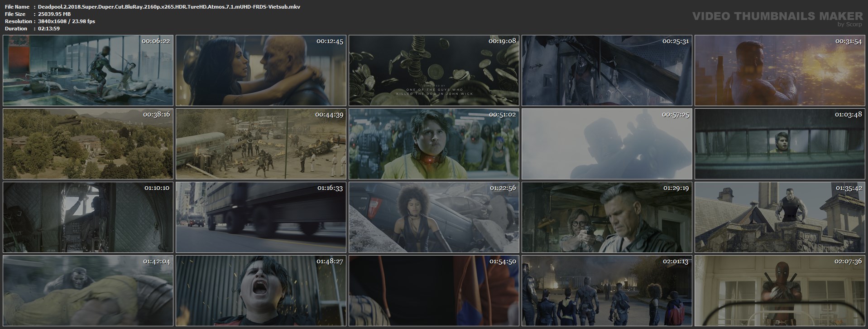
Task: Click the 'Resolution' label
Action: click(x=18, y=21)
